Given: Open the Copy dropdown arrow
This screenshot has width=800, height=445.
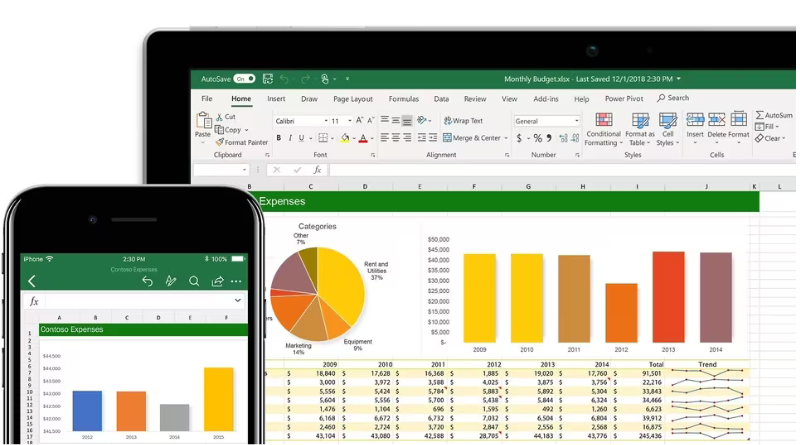Looking at the screenshot, I should [246, 130].
